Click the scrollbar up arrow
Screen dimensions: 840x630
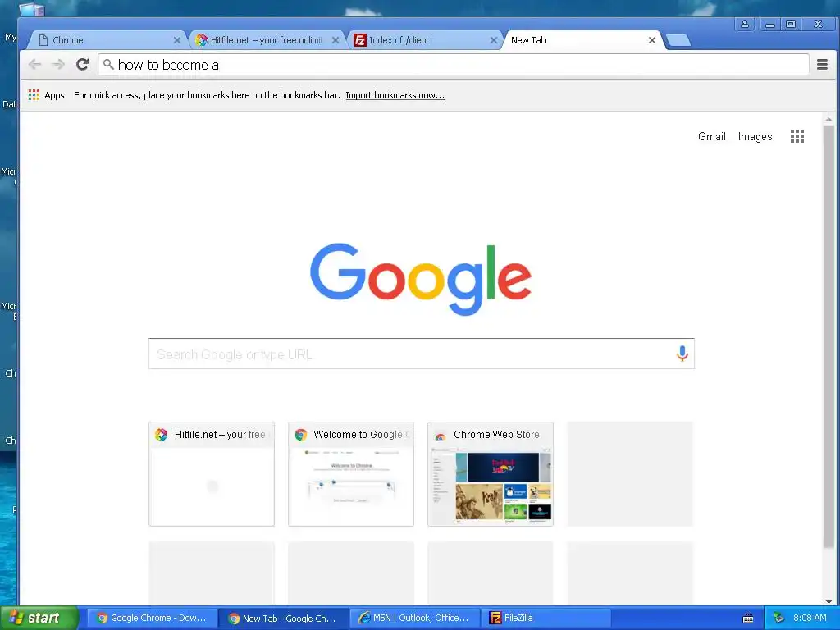(x=829, y=119)
